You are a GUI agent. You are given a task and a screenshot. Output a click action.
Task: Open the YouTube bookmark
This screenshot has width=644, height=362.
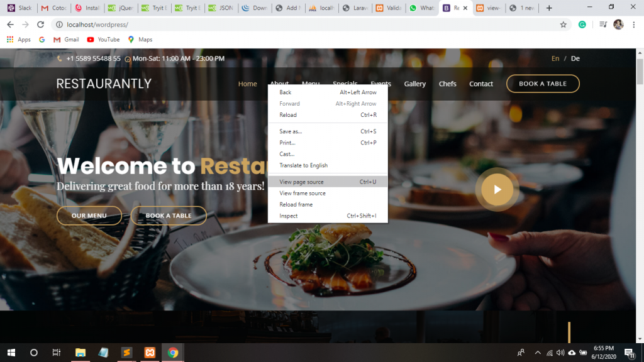pos(103,40)
